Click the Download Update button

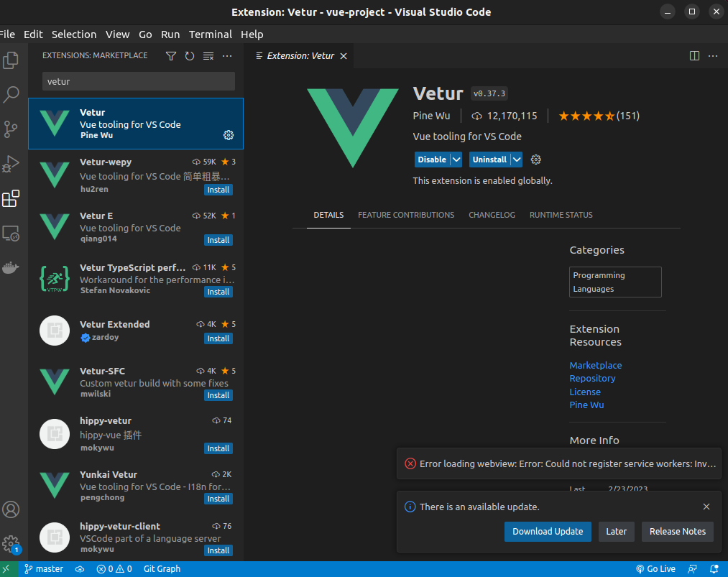click(x=548, y=532)
